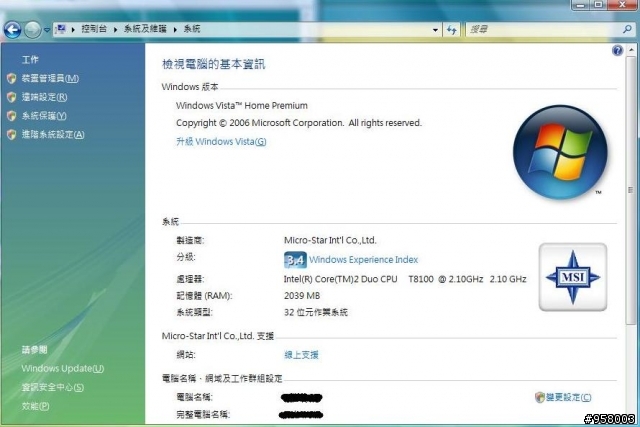Open 系統保護(V)
Image resolution: width=640 pixels, height=427 pixels.
pyautogui.click(x=44, y=116)
